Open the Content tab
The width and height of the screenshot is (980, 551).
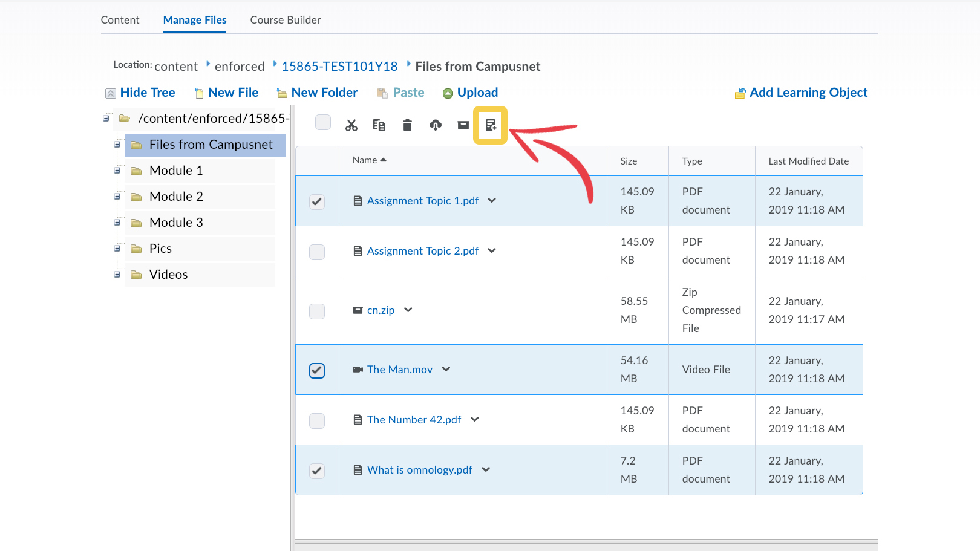[120, 20]
